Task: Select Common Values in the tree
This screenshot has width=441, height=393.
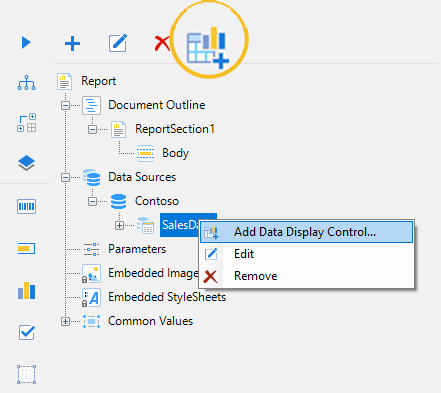Action: 150,321
